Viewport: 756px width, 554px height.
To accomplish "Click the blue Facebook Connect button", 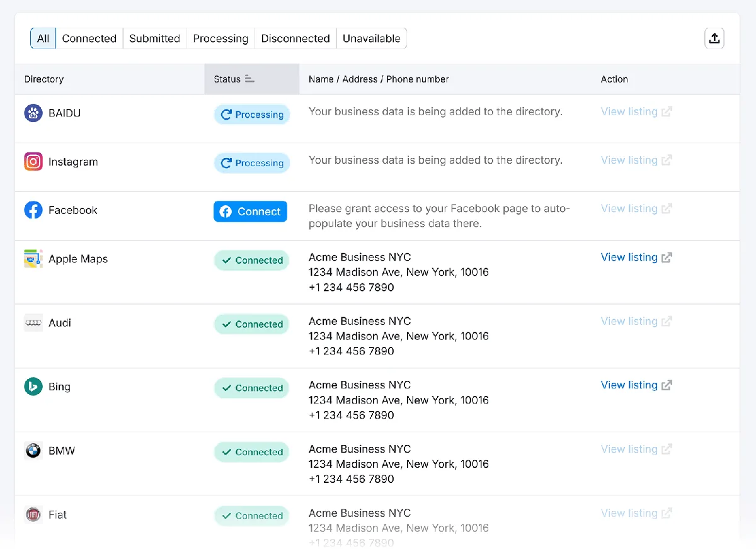I will pyautogui.click(x=250, y=212).
